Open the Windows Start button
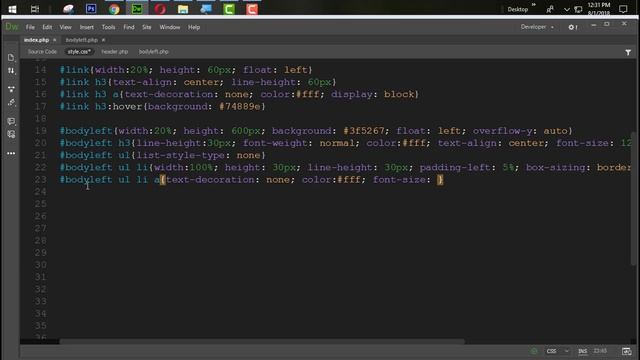 [12, 9]
